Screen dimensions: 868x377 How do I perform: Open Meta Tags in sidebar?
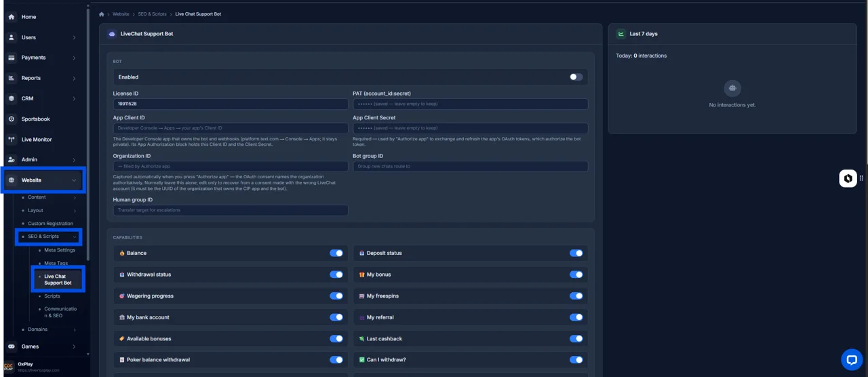(56, 263)
